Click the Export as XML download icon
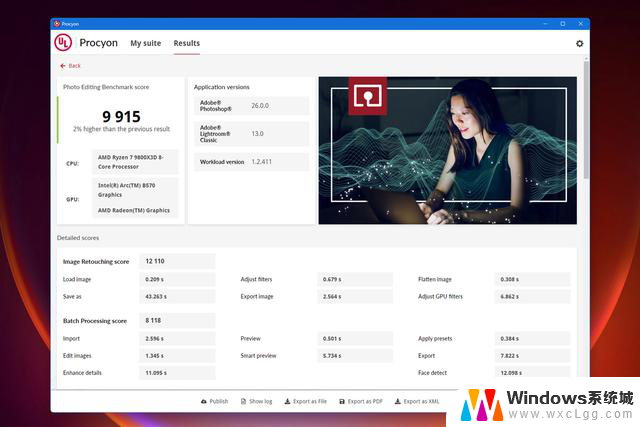This screenshot has width=640, height=427. tap(398, 402)
